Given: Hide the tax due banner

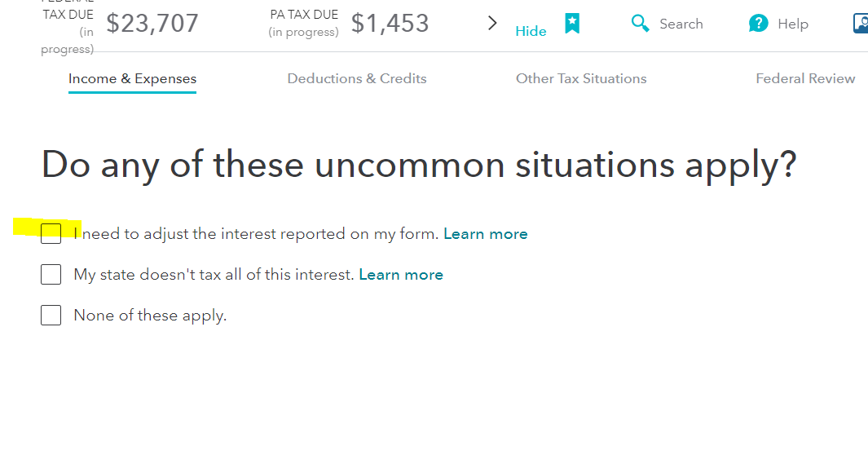Looking at the screenshot, I should pyautogui.click(x=531, y=31).
